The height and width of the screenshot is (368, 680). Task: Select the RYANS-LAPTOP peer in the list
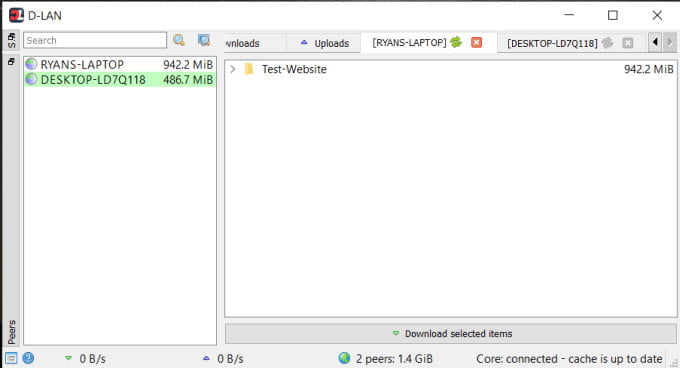pos(120,64)
